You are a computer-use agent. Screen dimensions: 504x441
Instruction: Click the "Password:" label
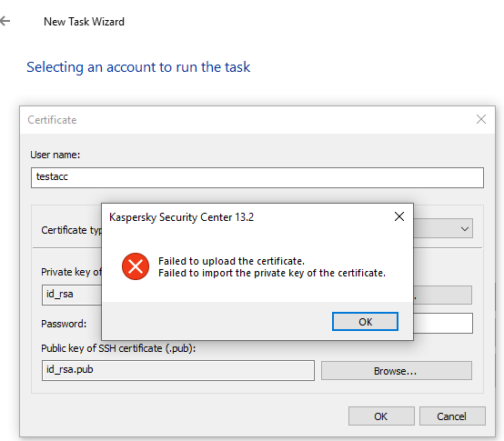[64, 324]
